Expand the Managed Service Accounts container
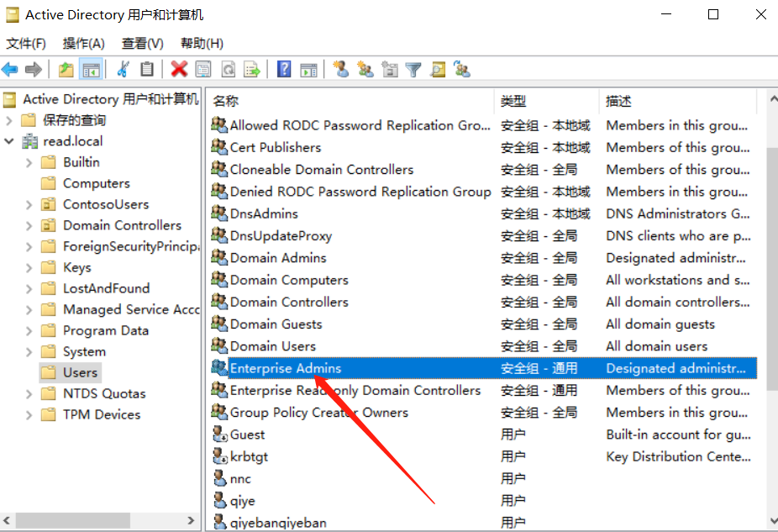This screenshot has height=532, width=778. click(29, 309)
